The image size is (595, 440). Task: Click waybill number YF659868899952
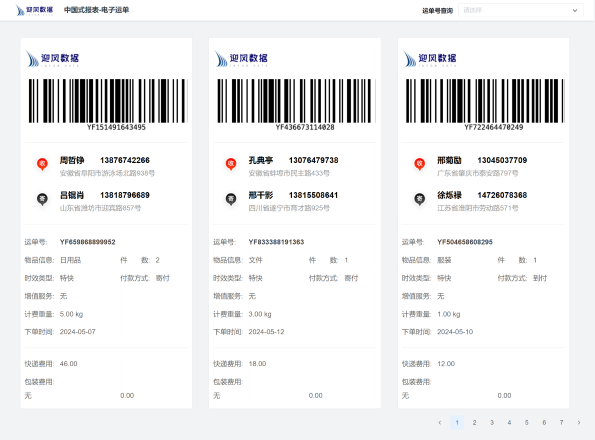[x=88, y=242]
